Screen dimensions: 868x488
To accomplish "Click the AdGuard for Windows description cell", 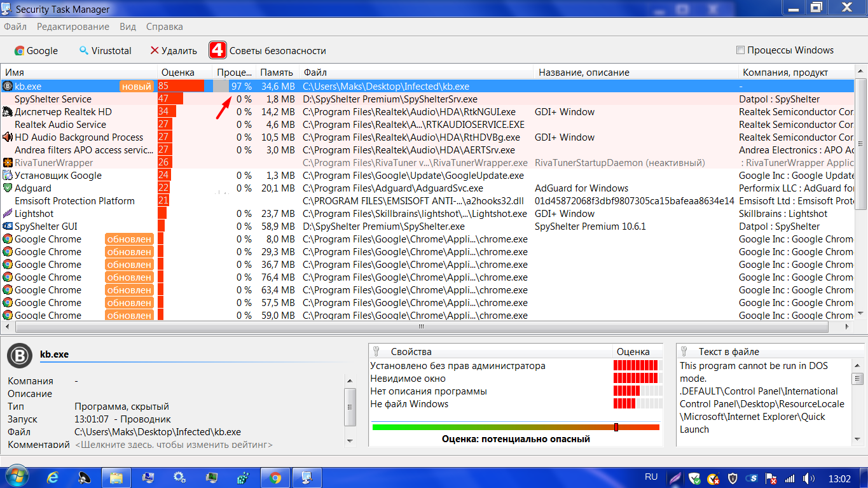I will tap(581, 188).
